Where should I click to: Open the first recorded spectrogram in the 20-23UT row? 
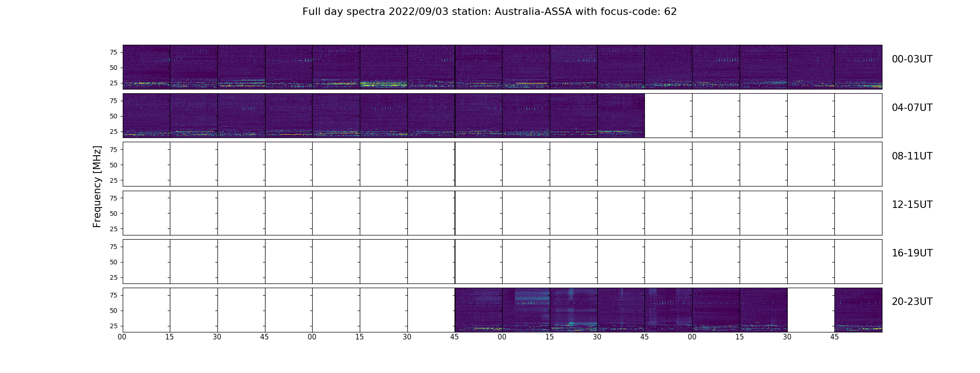pyautogui.click(x=479, y=310)
